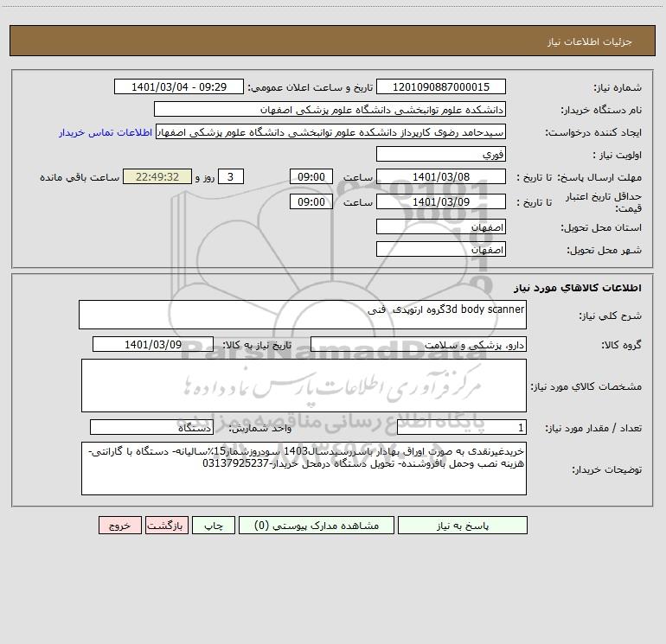666x644 pixels.
Task: Click the buyer notes text area
Action: coord(304,469)
